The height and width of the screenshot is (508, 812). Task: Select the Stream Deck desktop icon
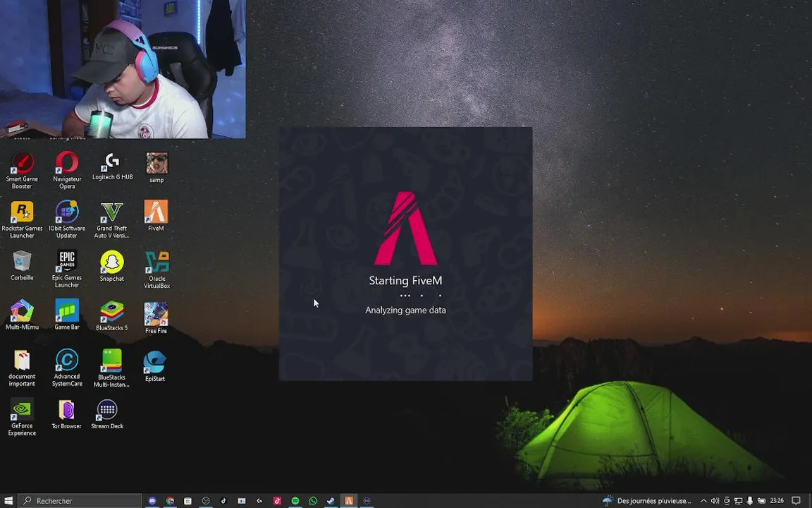point(107,414)
